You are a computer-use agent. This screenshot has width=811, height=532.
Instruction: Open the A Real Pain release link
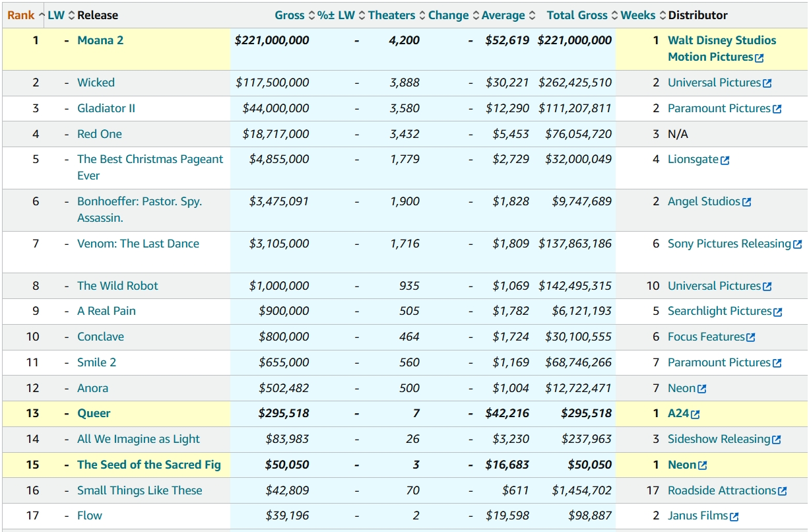pyautogui.click(x=106, y=311)
